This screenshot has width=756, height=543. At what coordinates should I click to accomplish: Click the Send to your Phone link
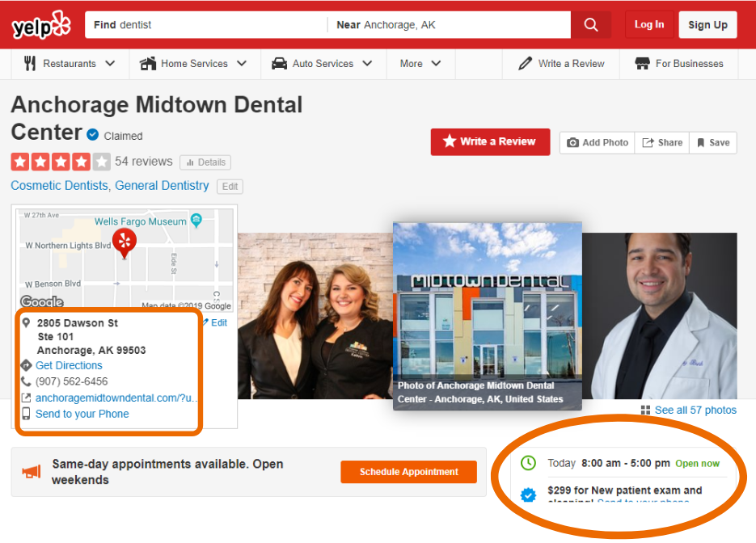pyautogui.click(x=82, y=414)
